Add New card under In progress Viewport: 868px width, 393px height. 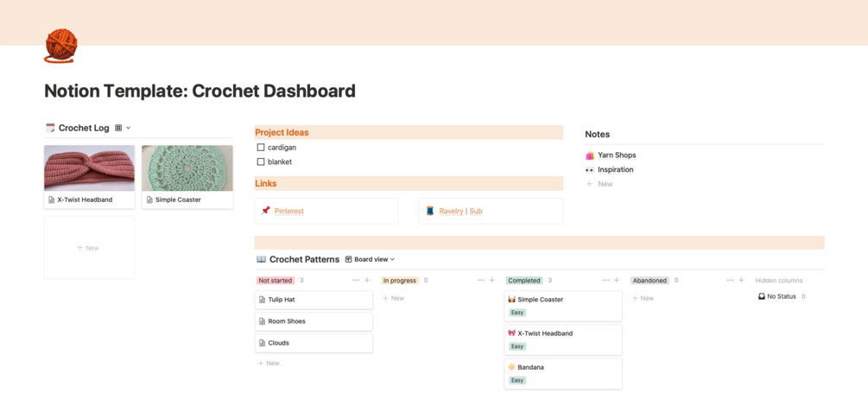(394, 298)
